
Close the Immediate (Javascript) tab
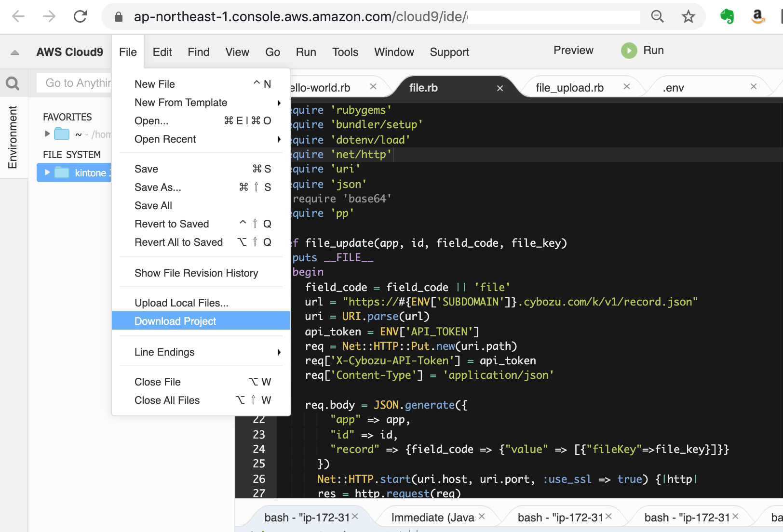coord(482,517)
